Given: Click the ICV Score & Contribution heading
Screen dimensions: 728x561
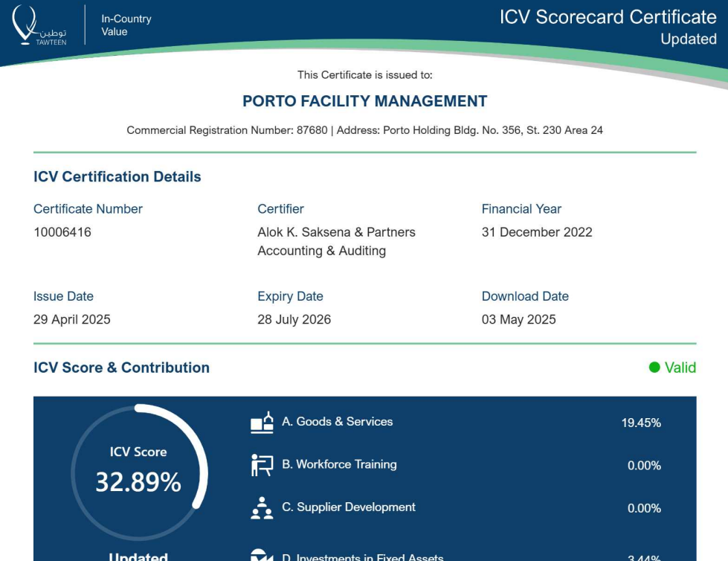Looking at the screenshot, I should coord(121,368).
